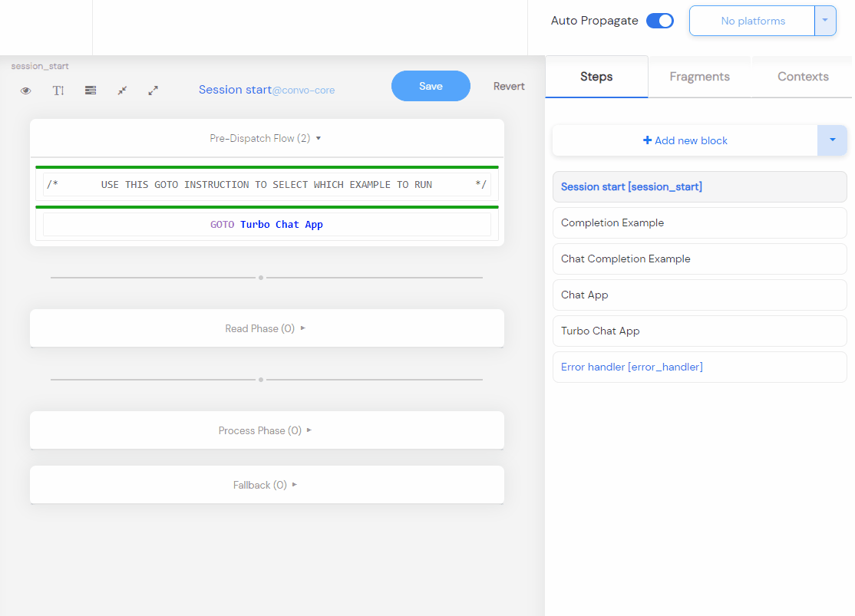Toggle the Auto Propagate switch
Viewport: 855px width, 616px height.
pyautogui.click(x=660, y=21)
